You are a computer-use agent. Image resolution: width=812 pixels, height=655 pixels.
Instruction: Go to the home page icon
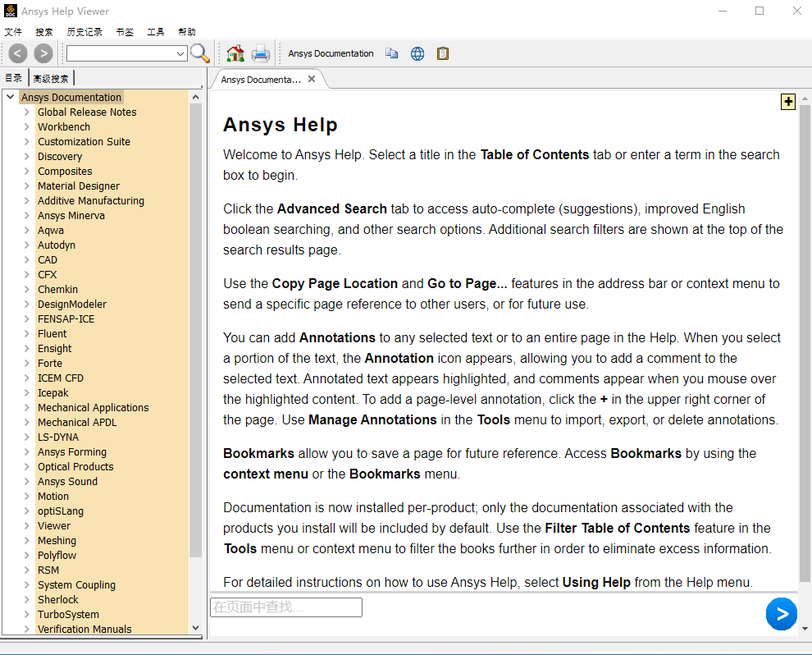(x=235, y=54)
